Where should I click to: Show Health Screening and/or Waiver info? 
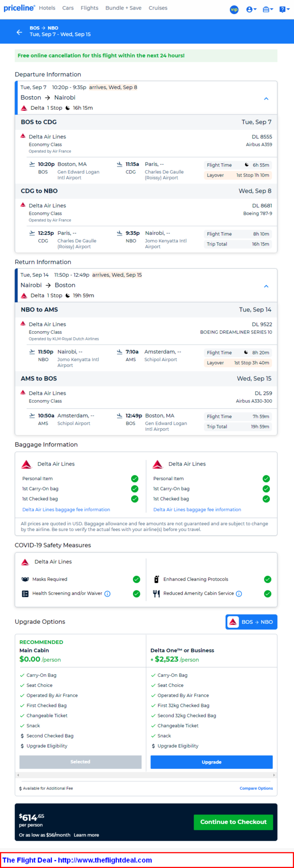(108, 594)
